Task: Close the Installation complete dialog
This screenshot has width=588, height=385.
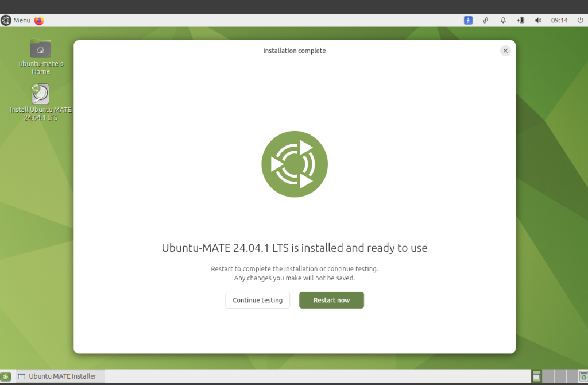Action: pos(505,51)
